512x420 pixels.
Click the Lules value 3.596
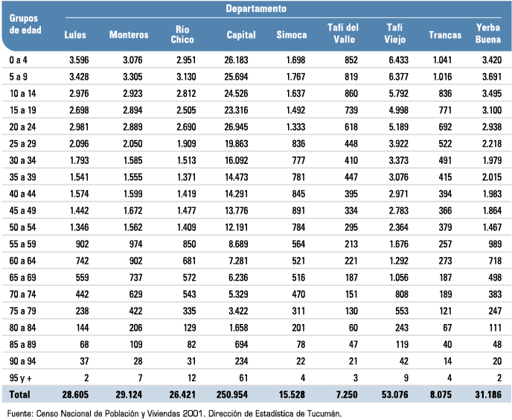point(79,60)
